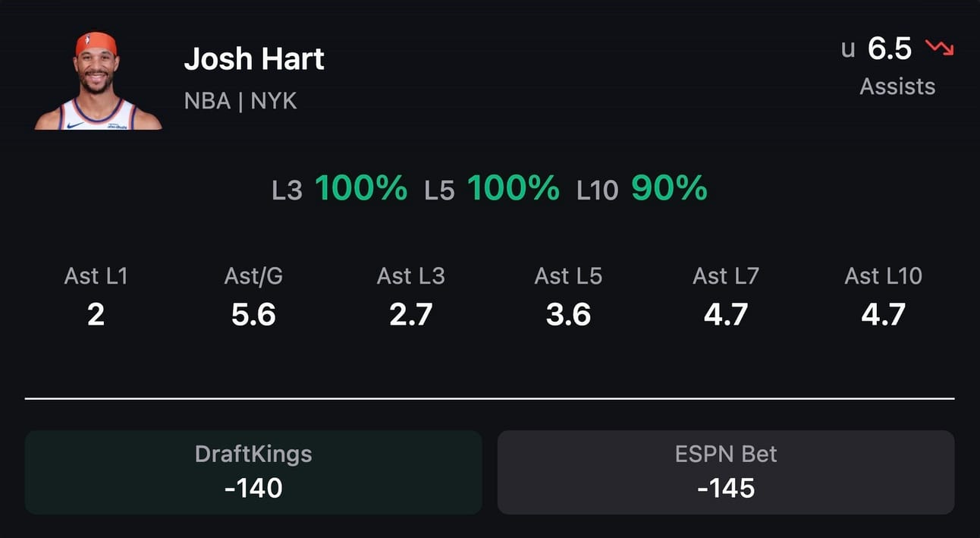The image size is (980, 538).
Task: Select the DraftKings -140 odds button
Action: [x=253, y=472]
